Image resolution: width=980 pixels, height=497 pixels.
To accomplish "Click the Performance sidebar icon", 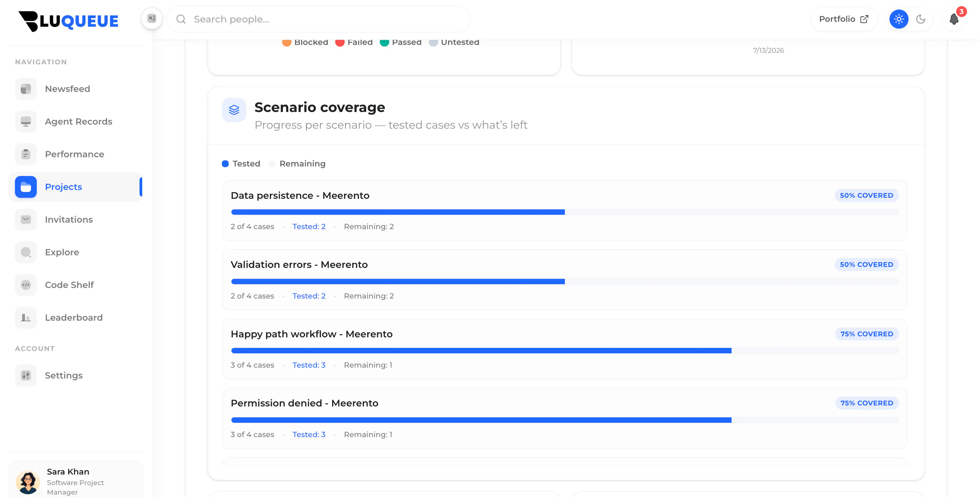I will pyautogui.click(x=26, y=154).
